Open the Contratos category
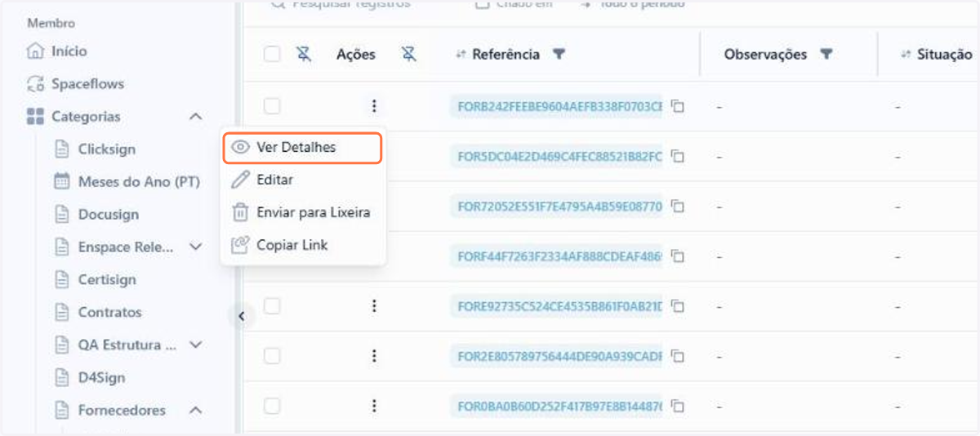Viewport: 980px width, 436px height. [x=109, y=312]
